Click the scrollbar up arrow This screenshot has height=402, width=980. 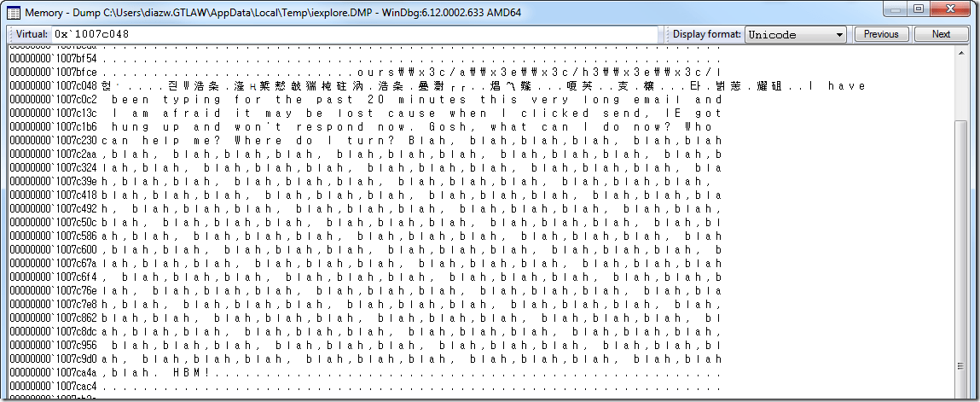[963, 51]
